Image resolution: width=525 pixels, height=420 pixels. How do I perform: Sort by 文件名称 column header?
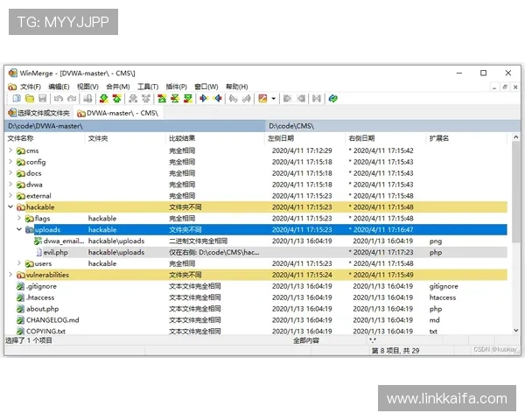45,138
